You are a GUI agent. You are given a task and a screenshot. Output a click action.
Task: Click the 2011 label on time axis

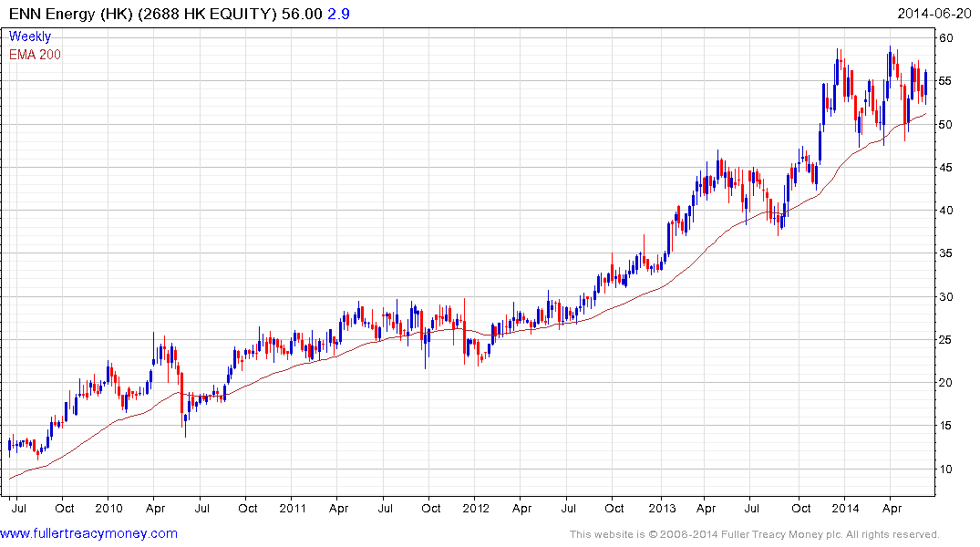pyautogui.click(x=293, y=508)
